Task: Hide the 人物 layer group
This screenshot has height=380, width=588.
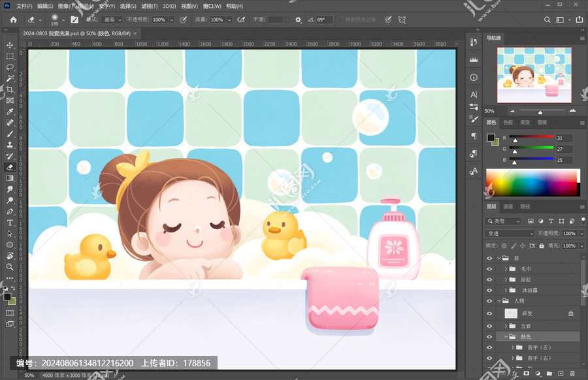Action: coord(489,301)
